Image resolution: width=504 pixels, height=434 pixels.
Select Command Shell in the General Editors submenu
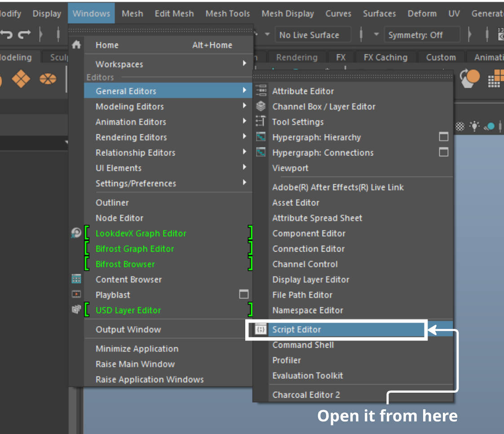click(303, 345)
